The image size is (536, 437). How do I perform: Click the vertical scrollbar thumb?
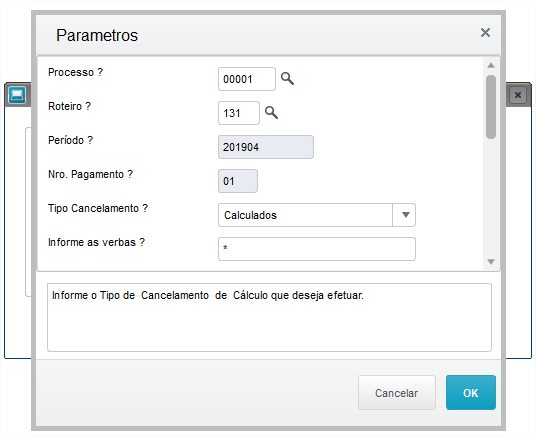[491, 107]
